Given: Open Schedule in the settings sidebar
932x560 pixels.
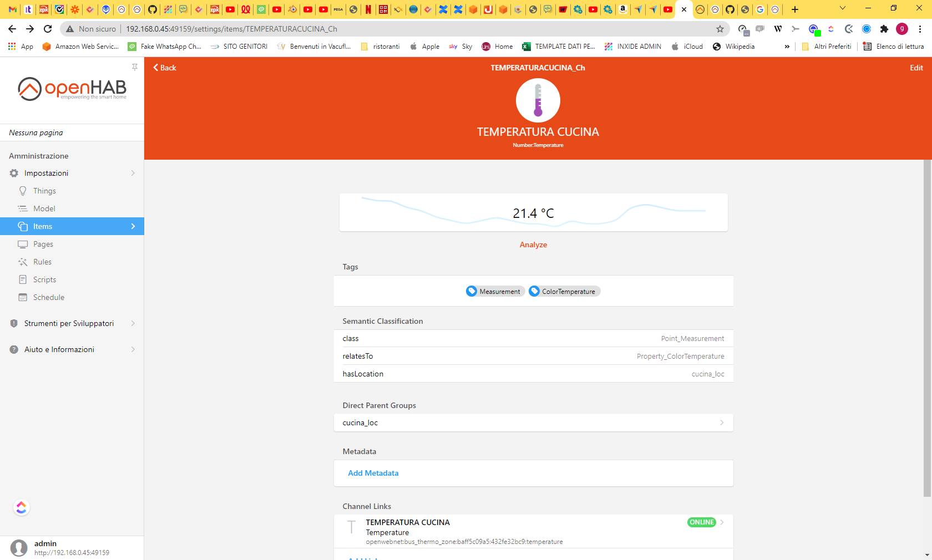Looking at the screenshot, I should (72, 297).
